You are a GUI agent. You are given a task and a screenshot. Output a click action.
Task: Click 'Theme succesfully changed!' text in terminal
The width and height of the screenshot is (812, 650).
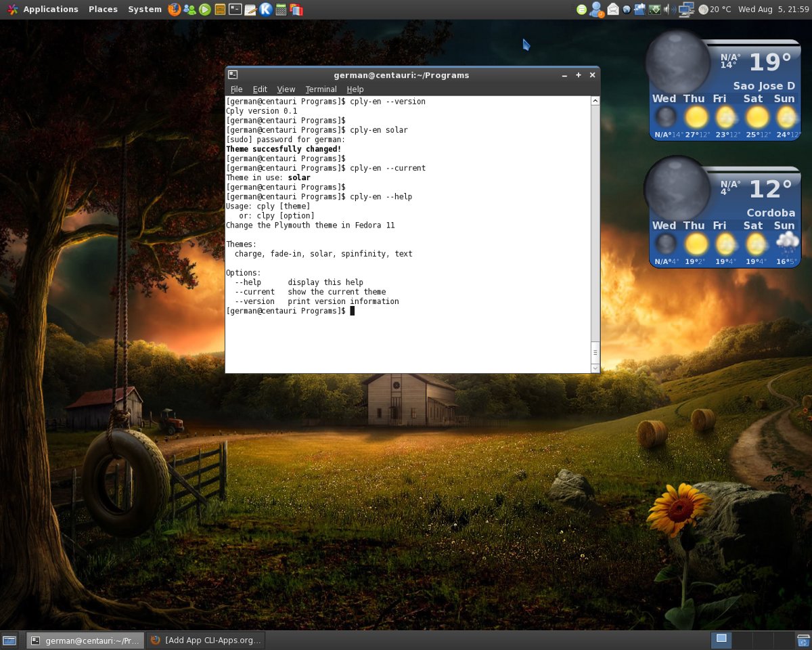284,149
